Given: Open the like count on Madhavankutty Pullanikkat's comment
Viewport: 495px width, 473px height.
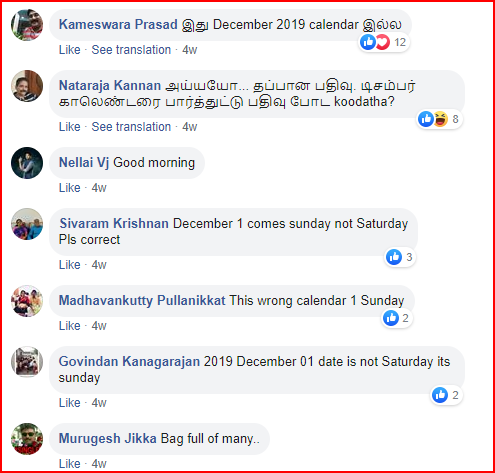Looking at the screenshot, I should [396, 318].
